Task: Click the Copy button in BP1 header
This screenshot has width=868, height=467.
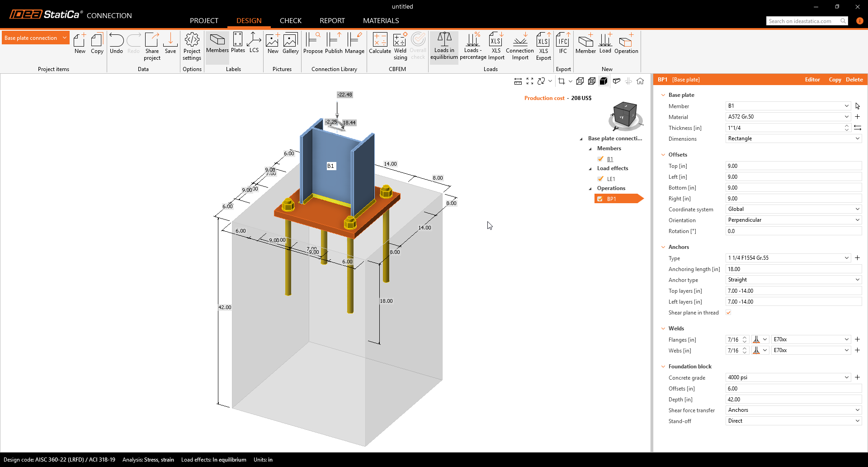Action: coord(835,79)
